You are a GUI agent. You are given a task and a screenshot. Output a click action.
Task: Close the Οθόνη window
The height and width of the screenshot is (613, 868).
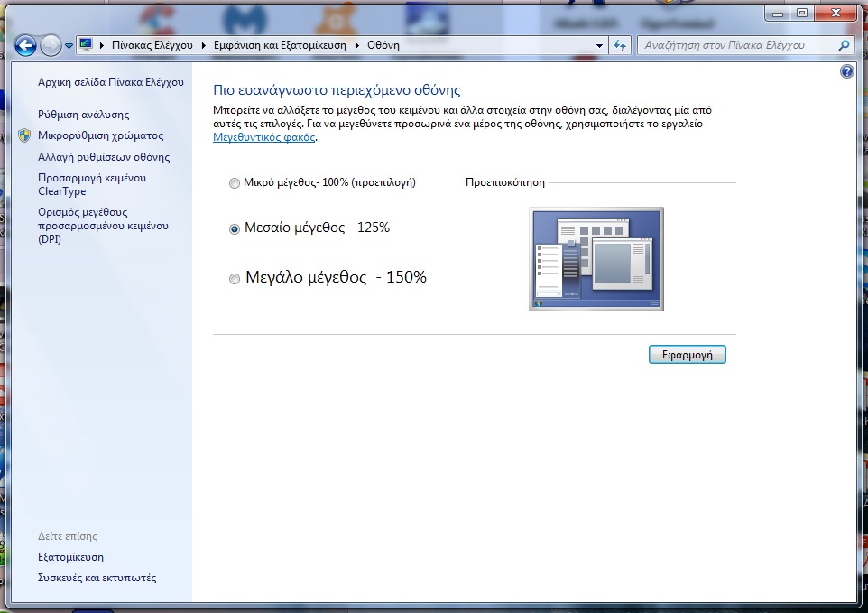pyautogui.click(x=836, y=13)
